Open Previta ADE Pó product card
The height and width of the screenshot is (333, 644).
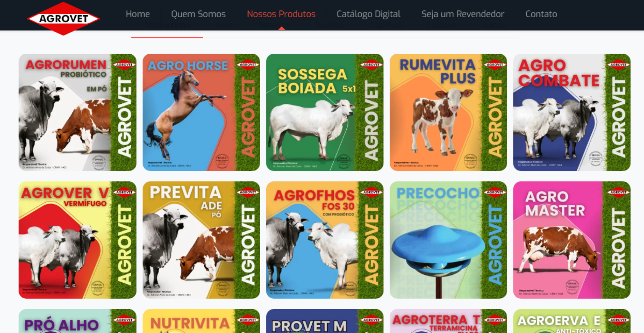[201, 240]
